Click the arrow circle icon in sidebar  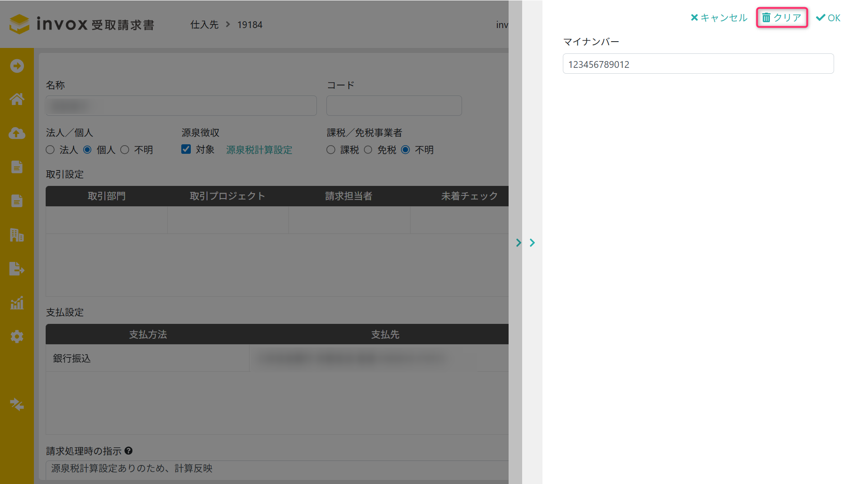pyautogui.click(x=17, y=66)
